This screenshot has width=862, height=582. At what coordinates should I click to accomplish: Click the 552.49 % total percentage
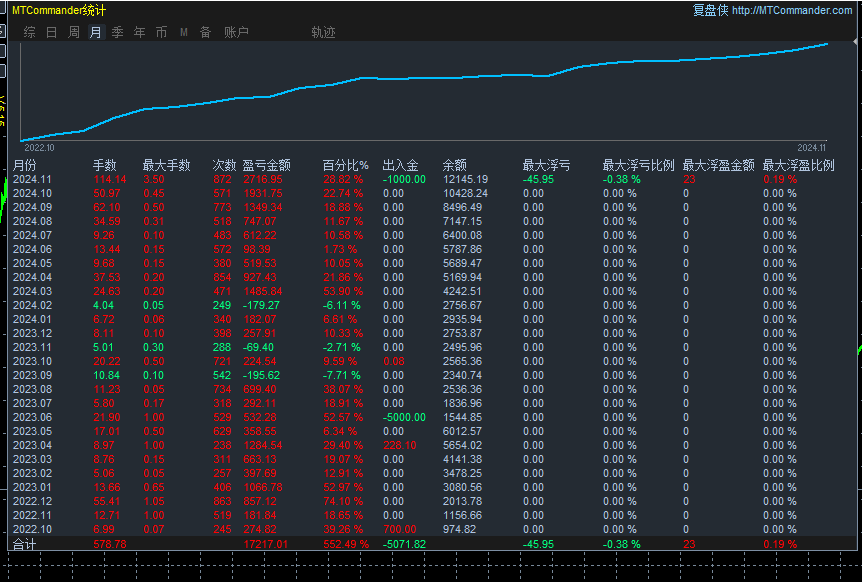pyautogui.click(x=346, y=544)
